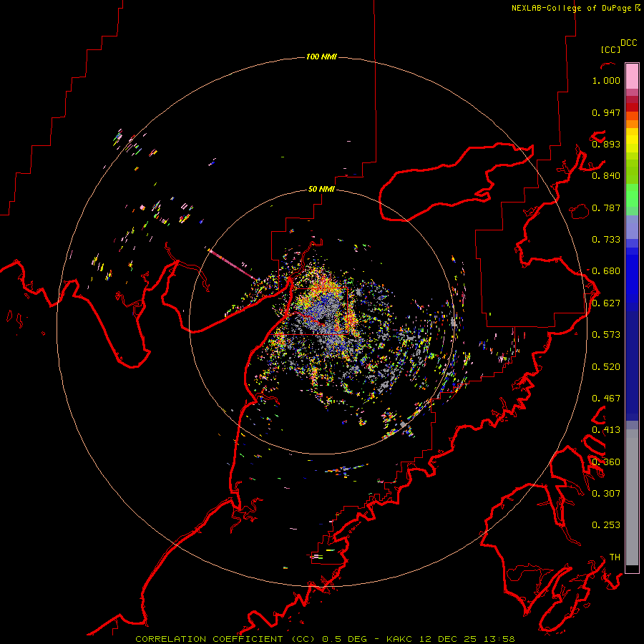Image resolution: width=644 pixels, height=644 pixels.
Task: Click the 0.307 legend value
Action: (606, 494)
